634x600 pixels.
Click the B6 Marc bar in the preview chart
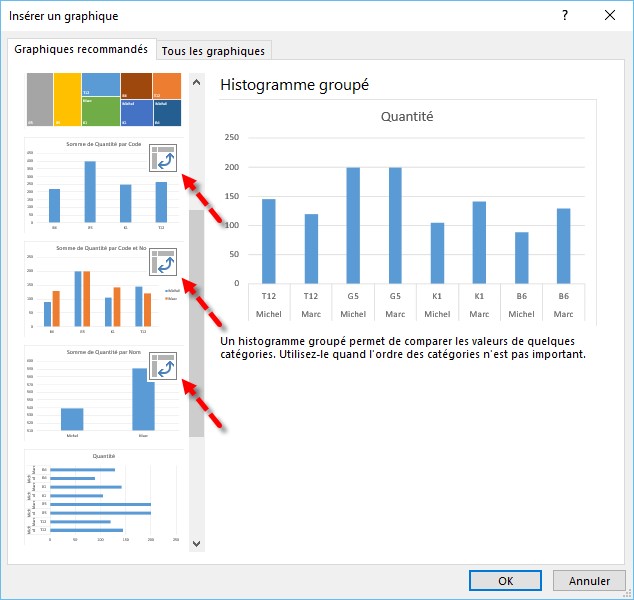(563, 245)
